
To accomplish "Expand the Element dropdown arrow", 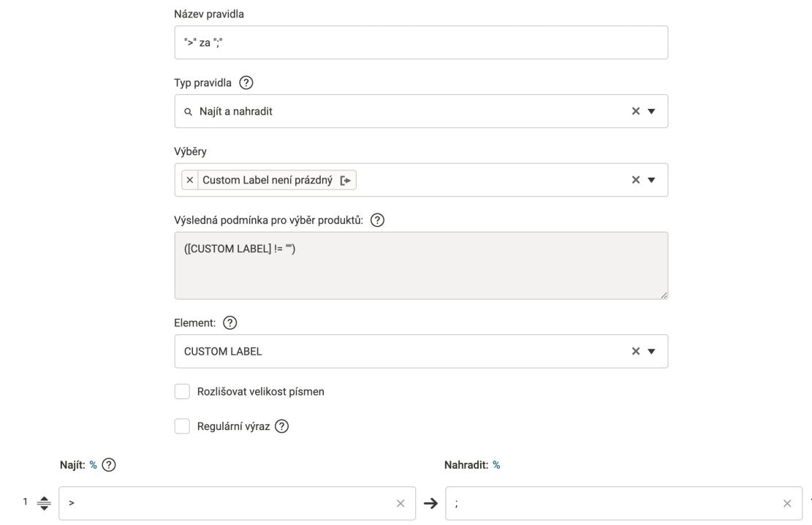I will (x=651, y=352).
